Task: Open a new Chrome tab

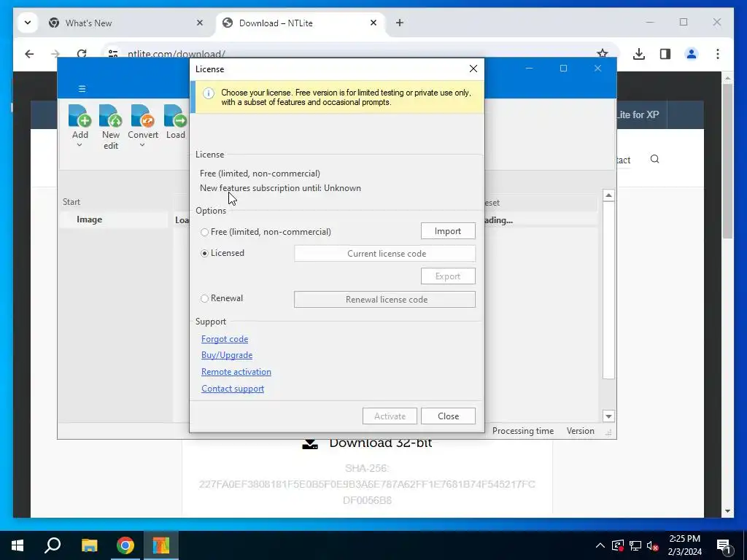Action: click(400, 23)
